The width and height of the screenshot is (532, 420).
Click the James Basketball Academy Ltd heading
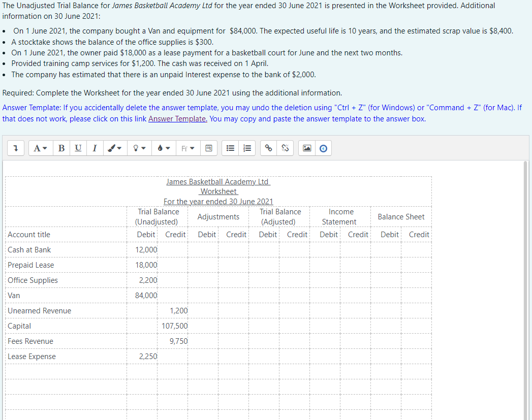218,182
